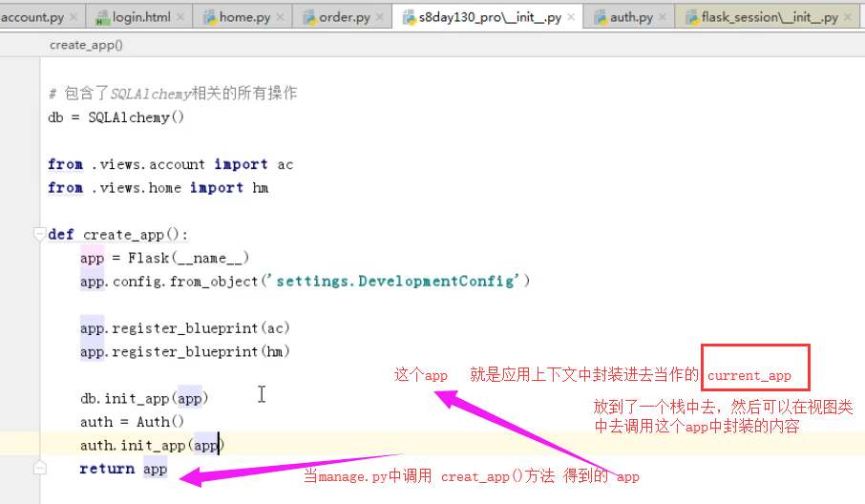
Task: Click the Python icon on flask_session tab
Action: coord(692,18)
